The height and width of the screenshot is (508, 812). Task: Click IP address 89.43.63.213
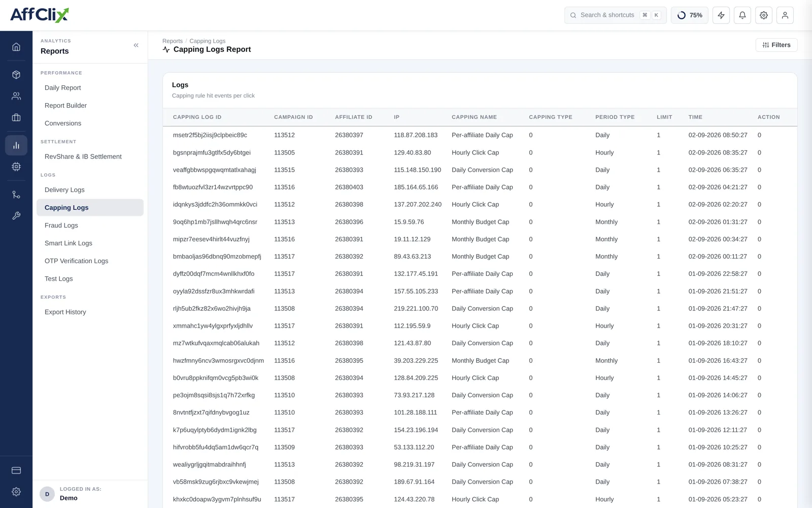point(412,257)
